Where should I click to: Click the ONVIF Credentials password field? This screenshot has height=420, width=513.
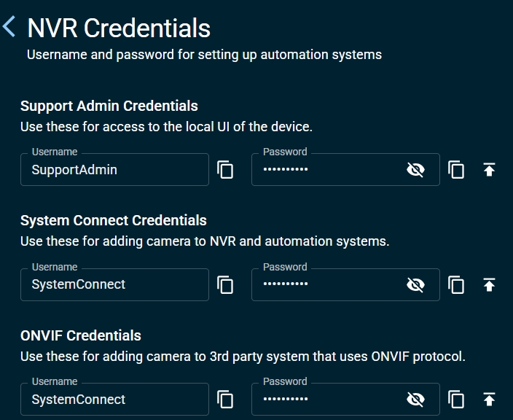point(345,399)
